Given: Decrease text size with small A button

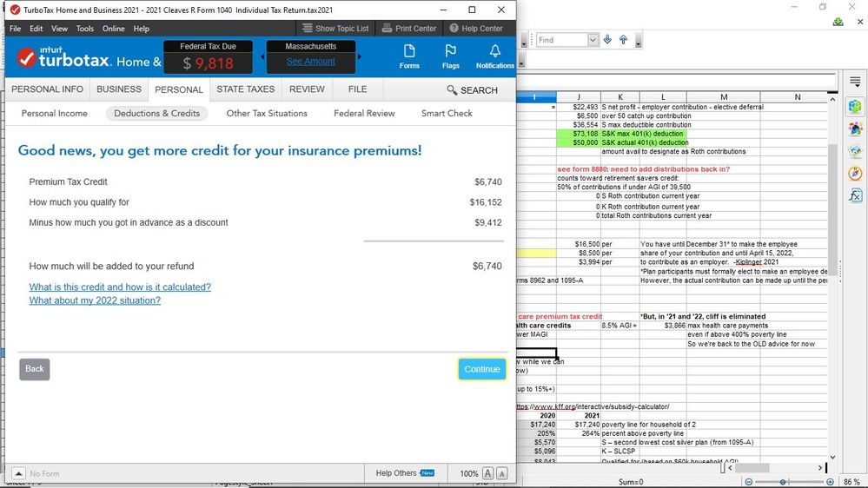Looking at the screenshot, I should (501, 473).
